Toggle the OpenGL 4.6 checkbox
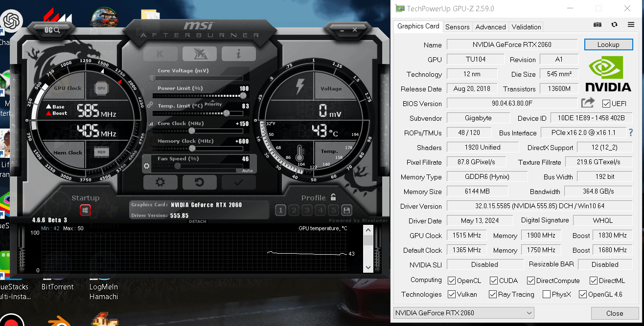This screenshot has width=644, height=326. coord(583,294)
